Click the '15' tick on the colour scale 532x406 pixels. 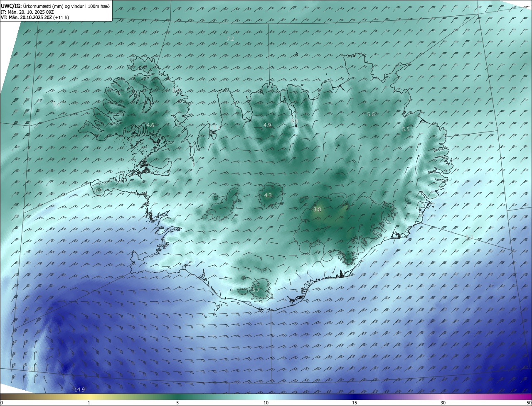point(355,403)
